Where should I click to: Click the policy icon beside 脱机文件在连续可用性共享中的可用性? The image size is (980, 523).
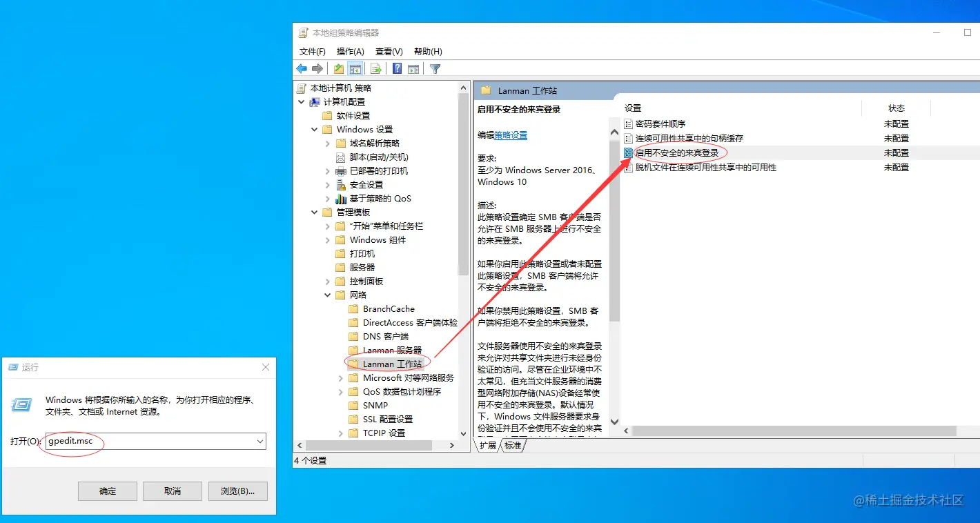[628, 168]
